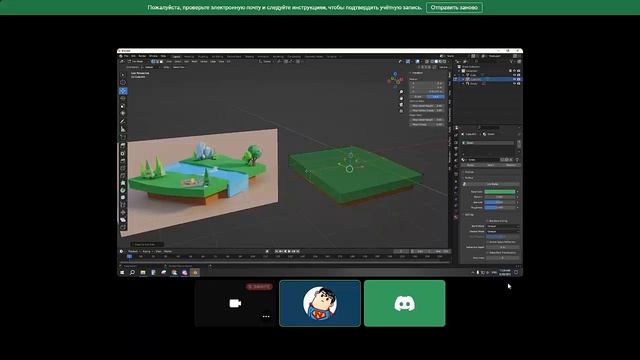Select the Spin tool
Viewport: 640px width, 360px height.
123,190
